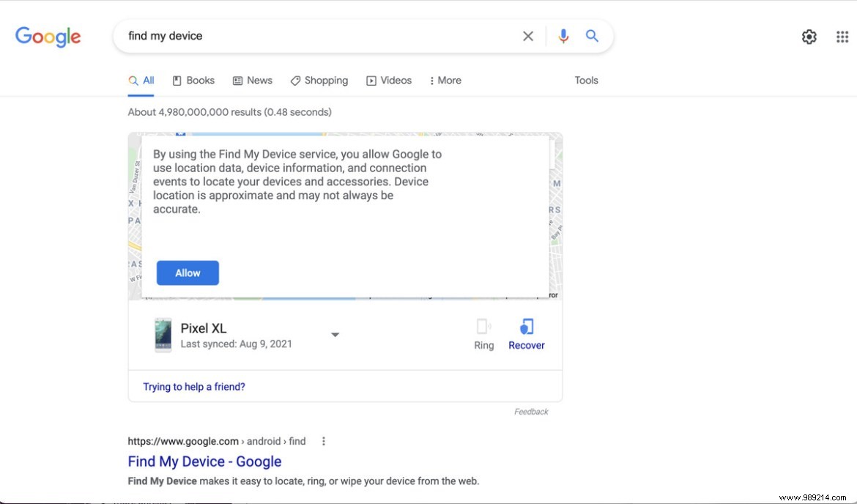
Task: Expand the search Tools options
Action: (x=586, y=81)
